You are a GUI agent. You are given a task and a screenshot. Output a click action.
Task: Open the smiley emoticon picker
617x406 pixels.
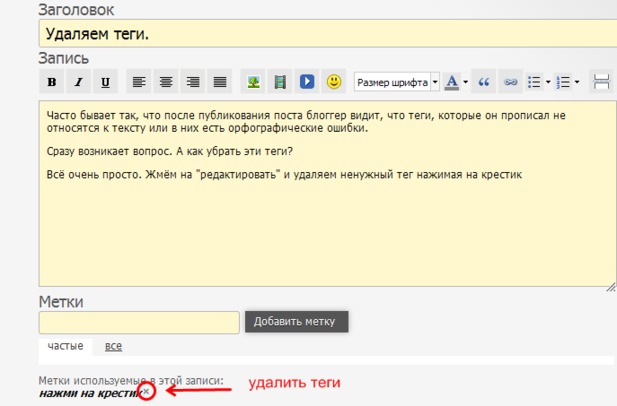point(334,82)
